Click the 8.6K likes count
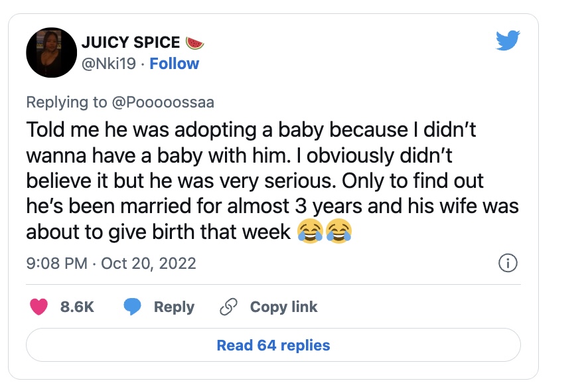This screenshot has height=389, width=588. click(77, 307)
